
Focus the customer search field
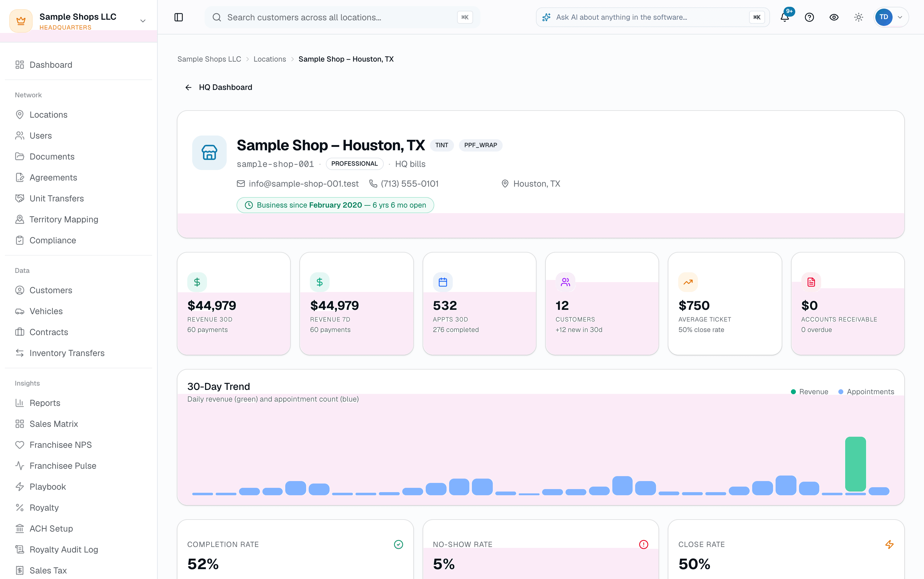342,17
